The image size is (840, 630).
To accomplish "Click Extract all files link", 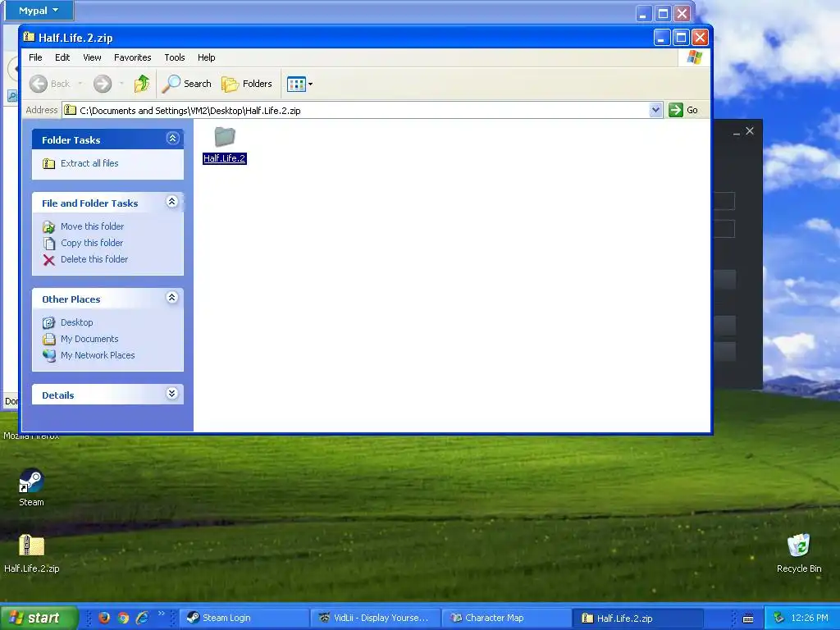I will (x=89, y=163).
